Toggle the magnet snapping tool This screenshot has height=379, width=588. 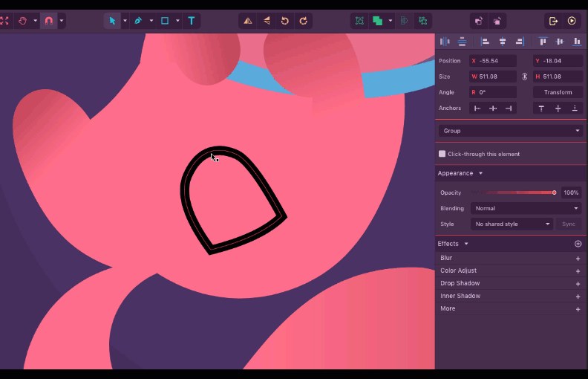(x=49, y=21)
